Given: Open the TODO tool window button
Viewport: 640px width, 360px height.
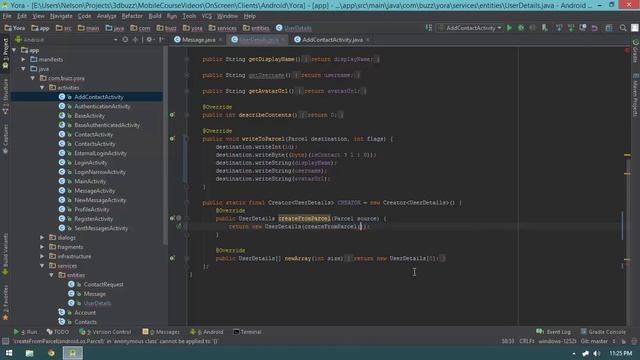Looking at the screenshot, I should [x=58, y=332].
